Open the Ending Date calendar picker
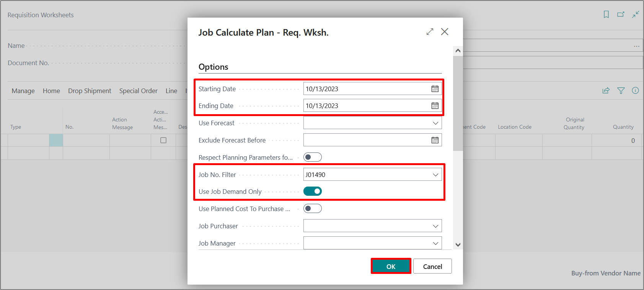Image resolution: width=644 pixels, height=290 pixels. pyautogui.click(x=435, y=106)
